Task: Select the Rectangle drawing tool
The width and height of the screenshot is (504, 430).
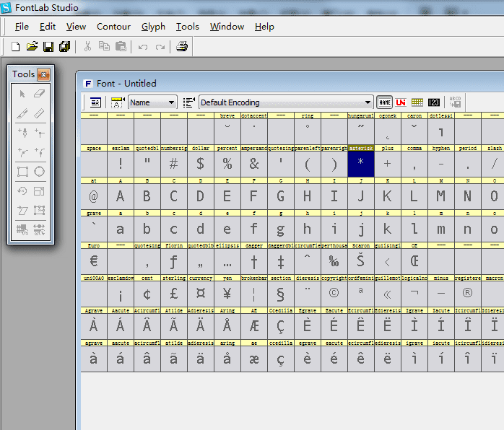Action: tap(22, 172)
